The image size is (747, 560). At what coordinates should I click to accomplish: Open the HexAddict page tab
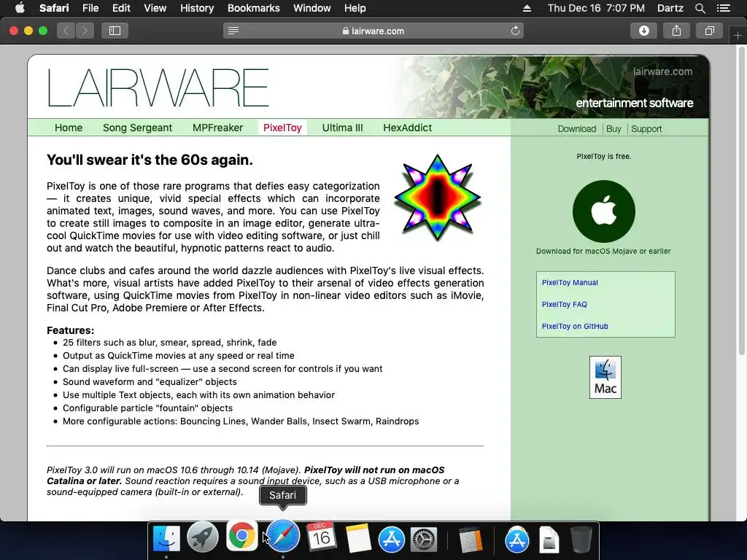(x=407, y=128)
